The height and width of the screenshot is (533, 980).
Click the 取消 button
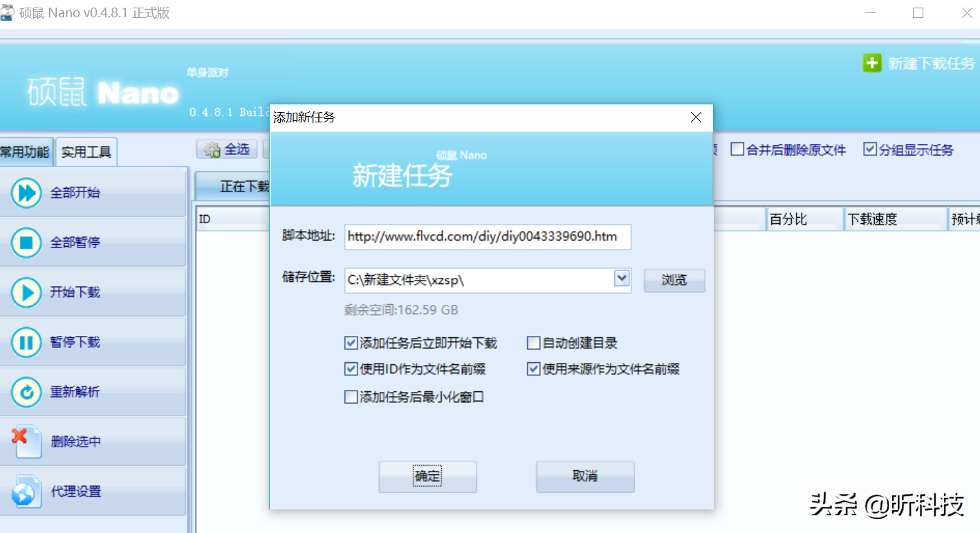coord(585,476)
